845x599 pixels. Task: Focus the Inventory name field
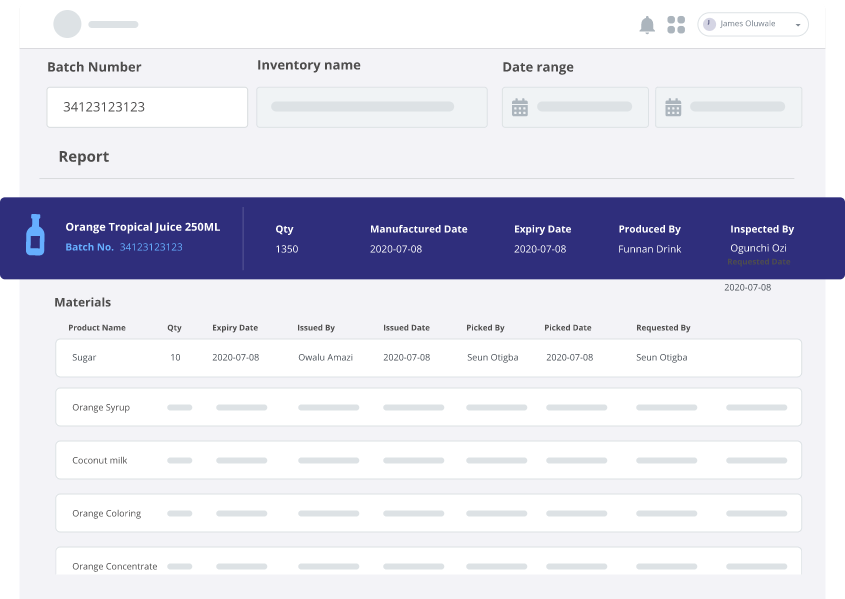click(371, 107)
